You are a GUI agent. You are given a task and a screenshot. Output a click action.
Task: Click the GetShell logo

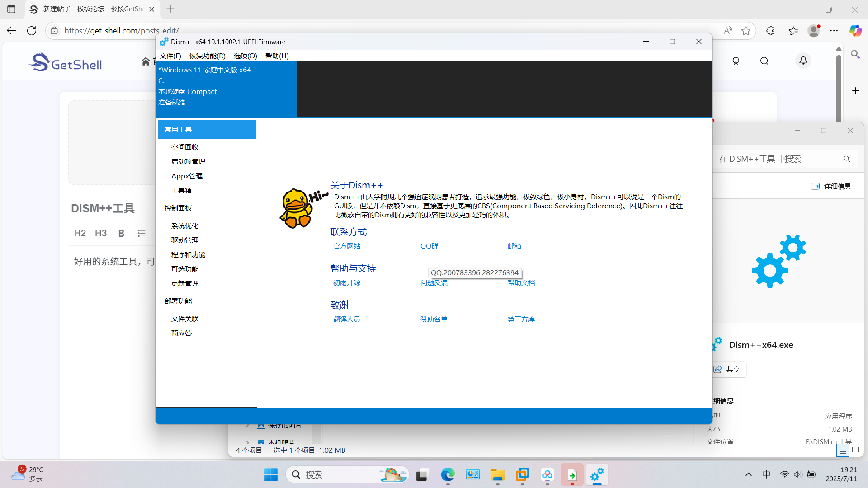pos(66,62)
